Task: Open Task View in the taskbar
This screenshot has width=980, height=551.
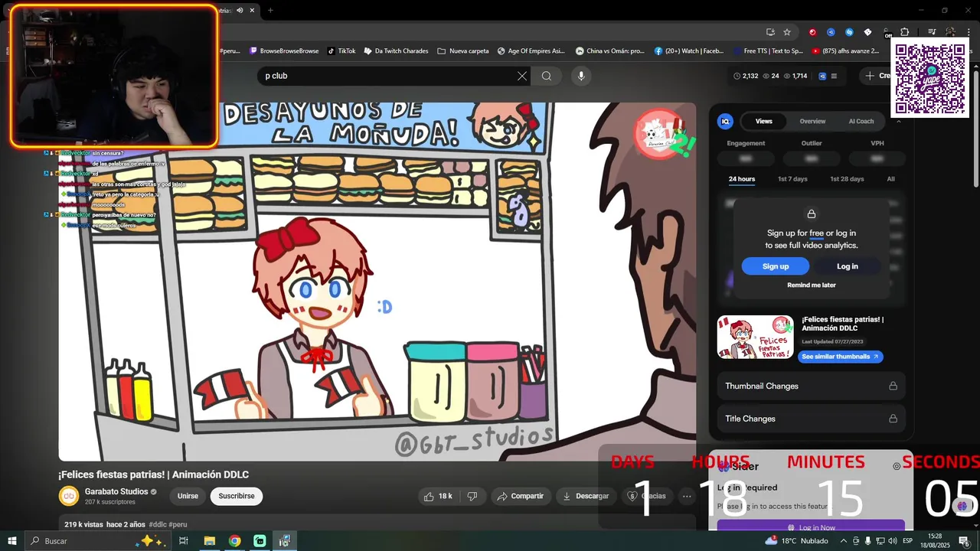Action: (184, 541)
